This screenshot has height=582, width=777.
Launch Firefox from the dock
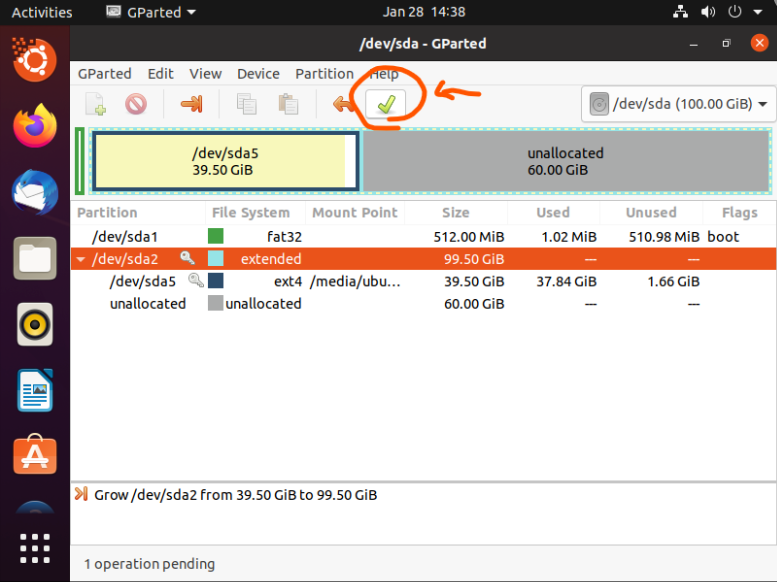point(35,125)
